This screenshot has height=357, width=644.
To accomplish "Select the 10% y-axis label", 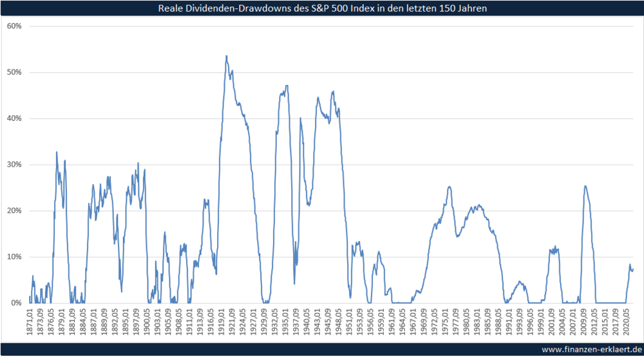I will click(x=14, y=257).
